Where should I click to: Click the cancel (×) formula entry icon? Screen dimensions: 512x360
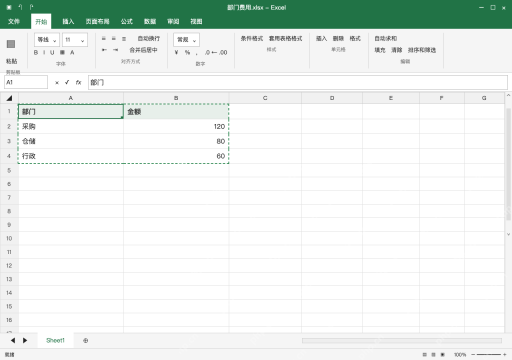[57, 83]
